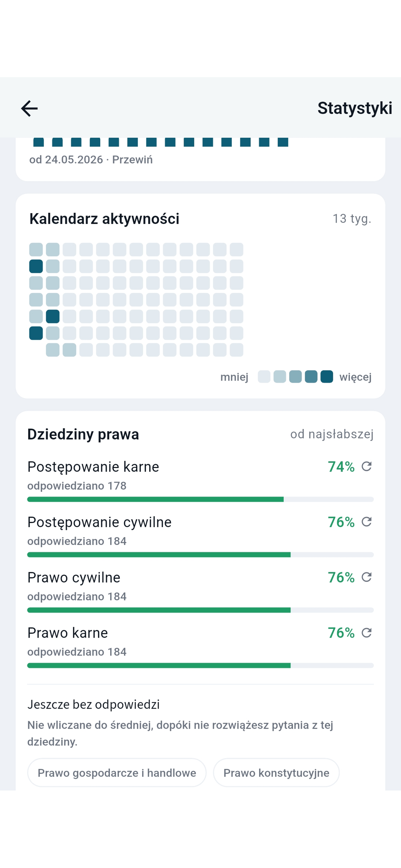
Task: Click the Prawo karne progress bar
Action: pos(200,666)
